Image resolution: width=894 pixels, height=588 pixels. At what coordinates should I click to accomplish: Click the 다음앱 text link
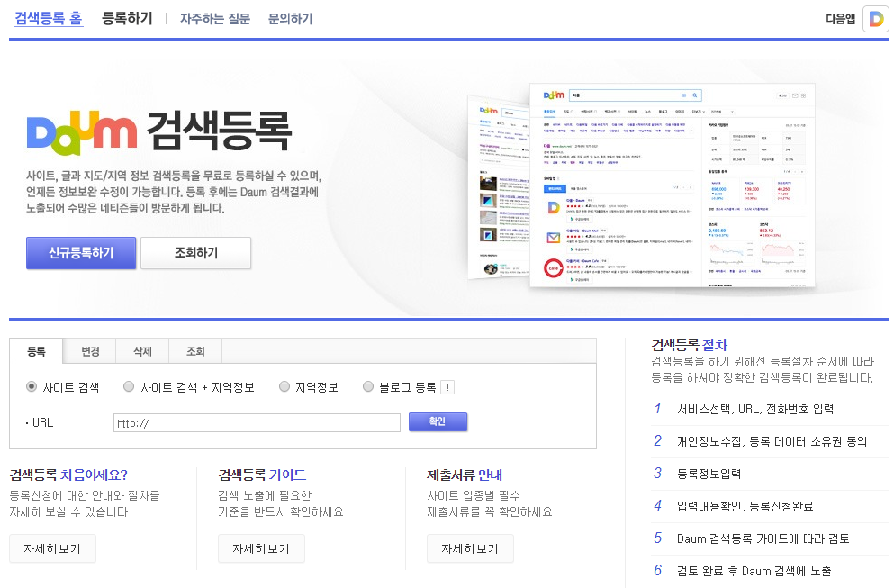(840, 19)
